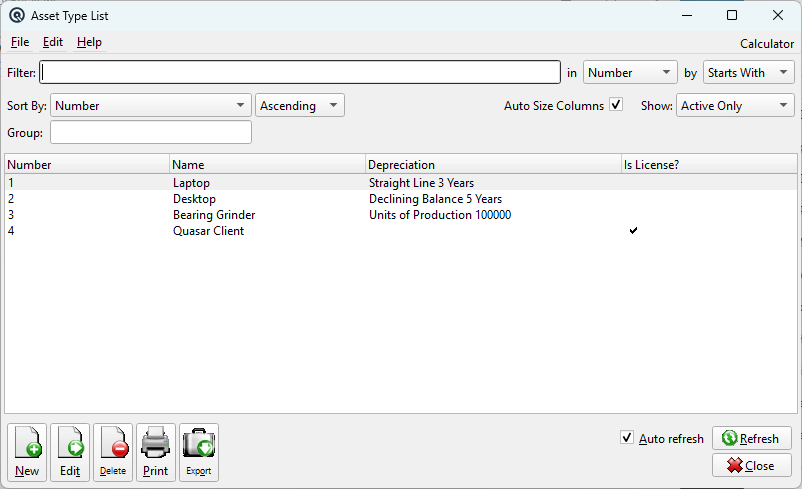Click number '4' cell in the list

11,231
